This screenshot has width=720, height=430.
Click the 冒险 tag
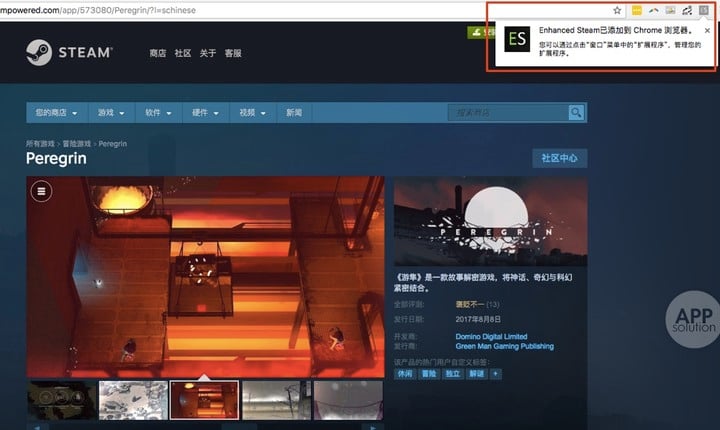pyautogui.click(x=428, y=374)
